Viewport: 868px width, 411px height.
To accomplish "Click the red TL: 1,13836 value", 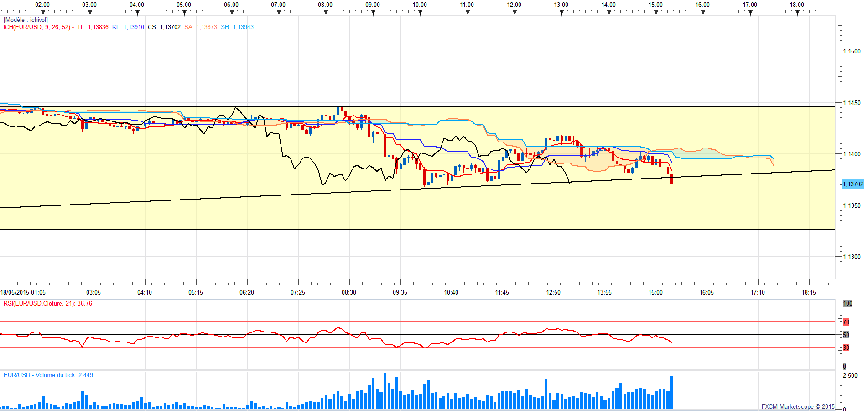I will tap(93, 27).
